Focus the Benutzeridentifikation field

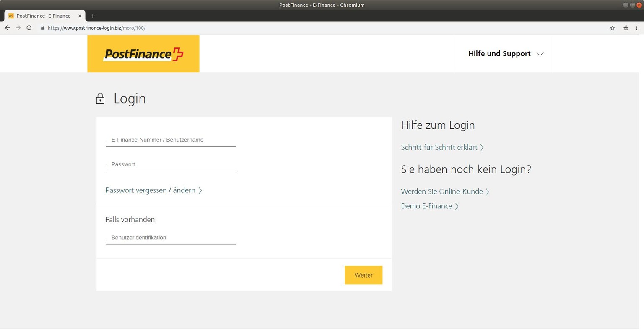tap(171, 238)
